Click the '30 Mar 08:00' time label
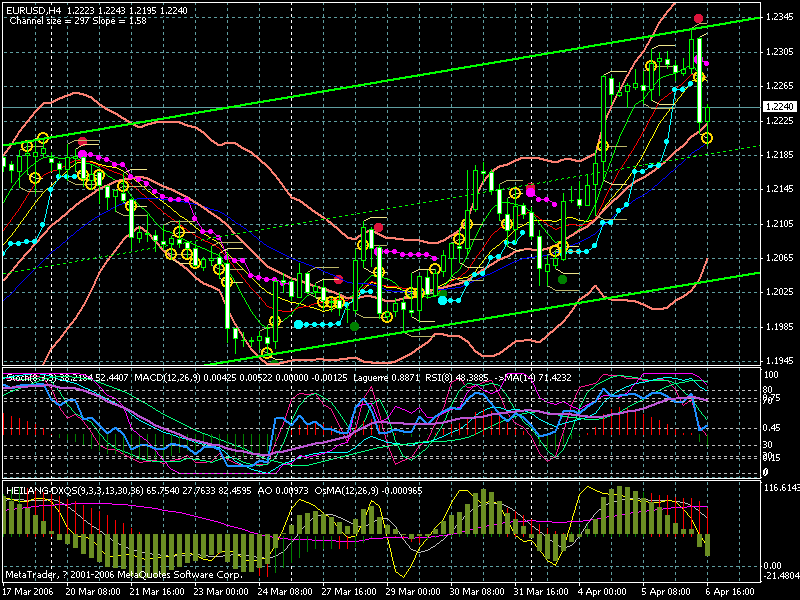This screenshot has height=600, width=800. coord(477,592)
